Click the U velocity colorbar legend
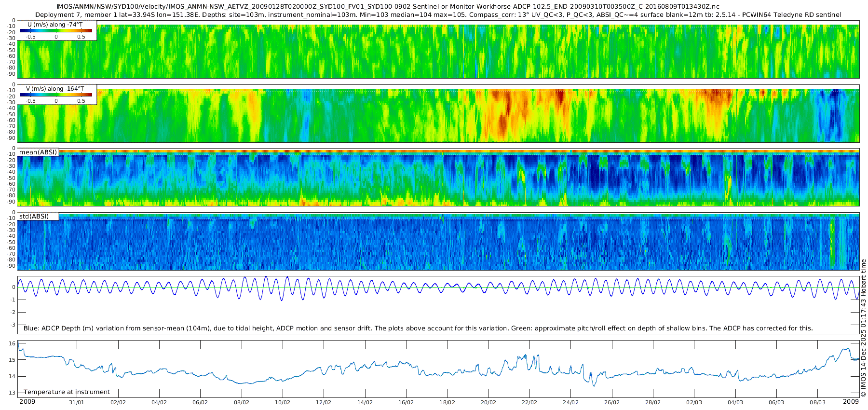Screen dimensions: 868x410 pyautogui.click(x=57, y=30)
